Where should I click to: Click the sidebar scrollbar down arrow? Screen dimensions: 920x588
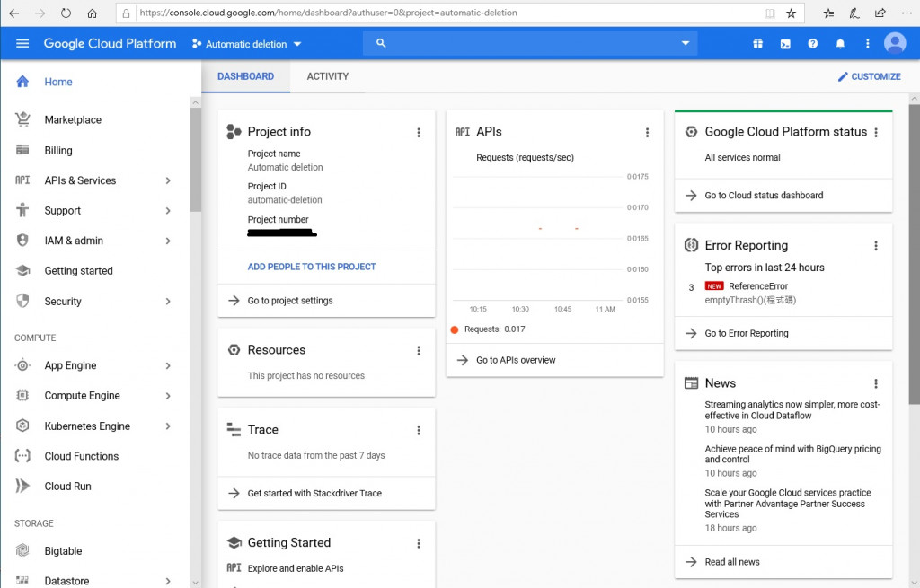coord(195,583)
